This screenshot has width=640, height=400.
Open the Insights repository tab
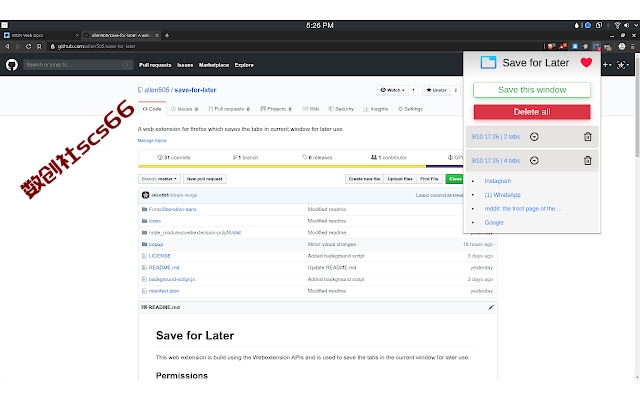(376, 109)
